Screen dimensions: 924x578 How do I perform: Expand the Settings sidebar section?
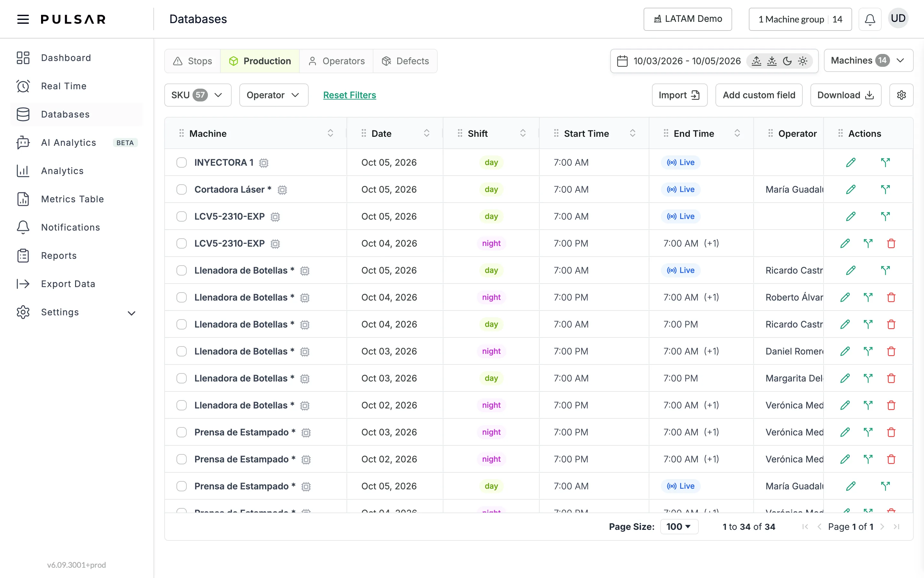pyautogui.click(x=76, y=312)
